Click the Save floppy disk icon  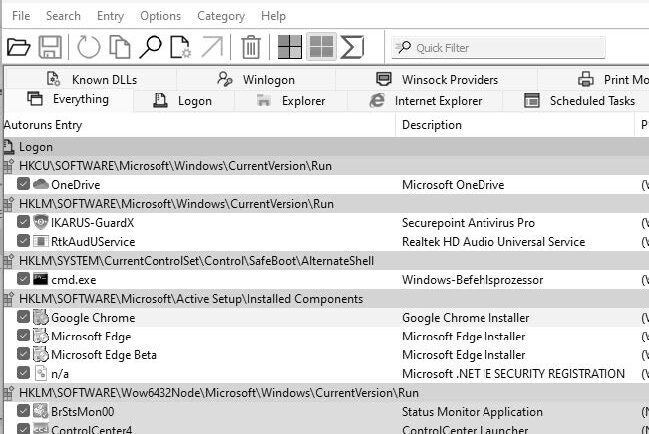tap(50, 47)
